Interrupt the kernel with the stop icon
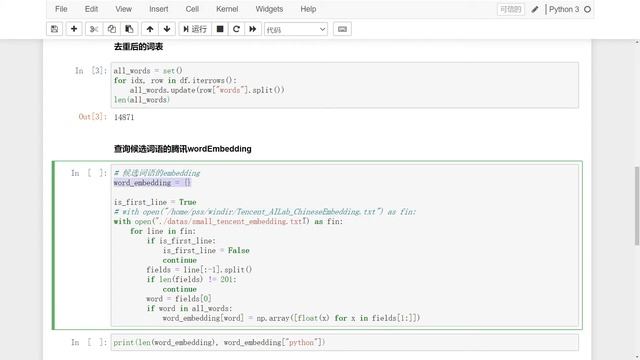 point(220,29)
